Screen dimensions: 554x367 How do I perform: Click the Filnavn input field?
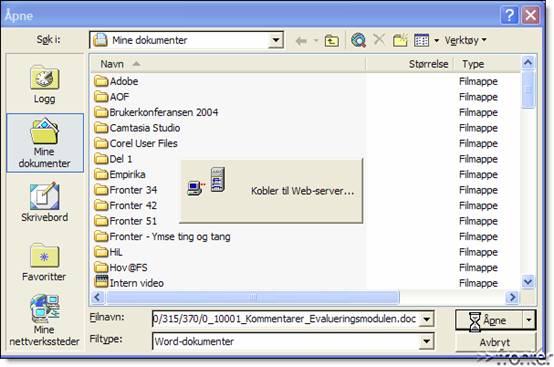285,319
